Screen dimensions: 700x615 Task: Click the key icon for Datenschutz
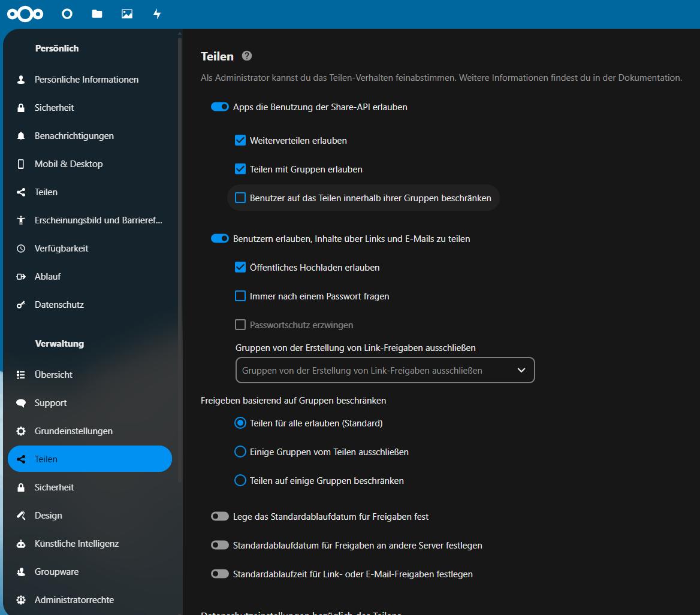(x=21, y=305)
